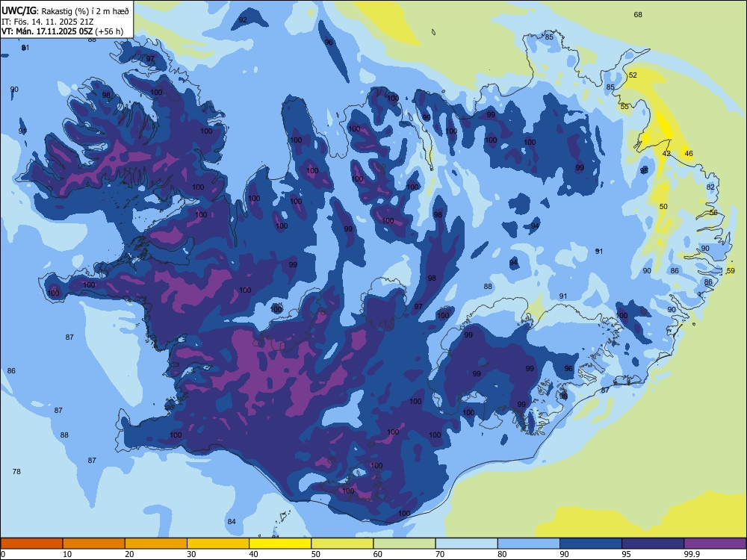Select the map value '46' by the coast
This screenshot has height=560, width=747.
pos(689,153)
